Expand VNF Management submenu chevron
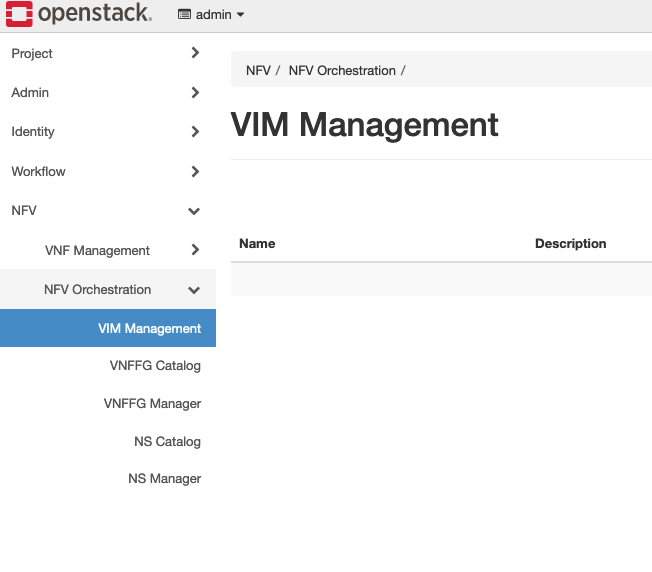This screenshot has height=572, width=652. pyautogui.click(x=195, y=250)
